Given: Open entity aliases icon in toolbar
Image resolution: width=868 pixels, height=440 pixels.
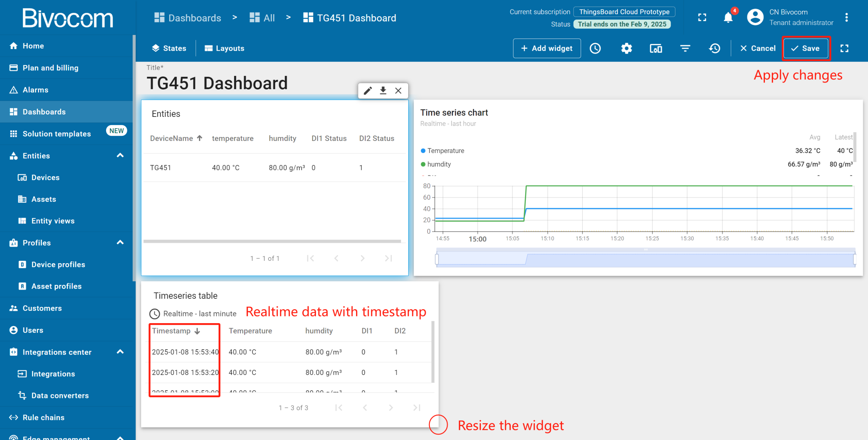Looking at the screenshot, I should (656, 48).
